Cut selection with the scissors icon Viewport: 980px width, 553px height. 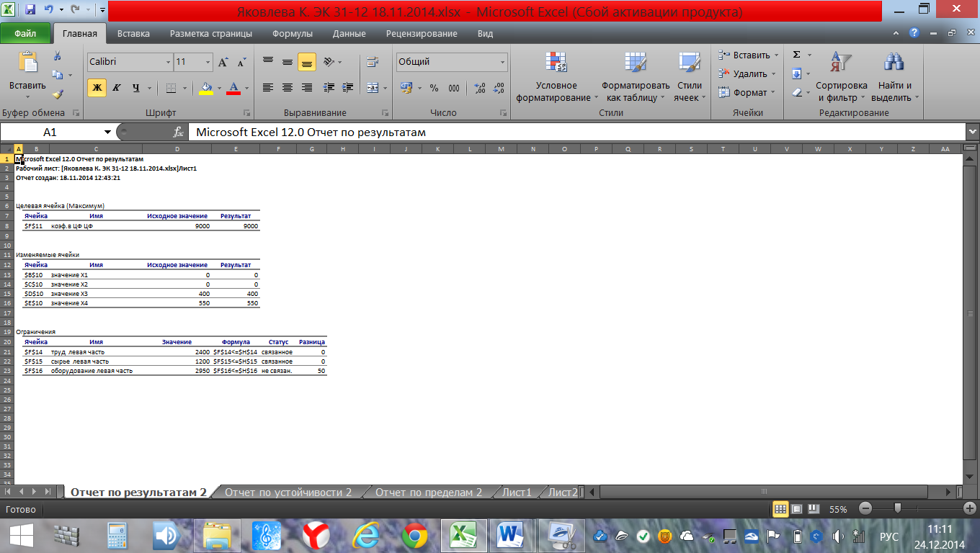point(58,57)
